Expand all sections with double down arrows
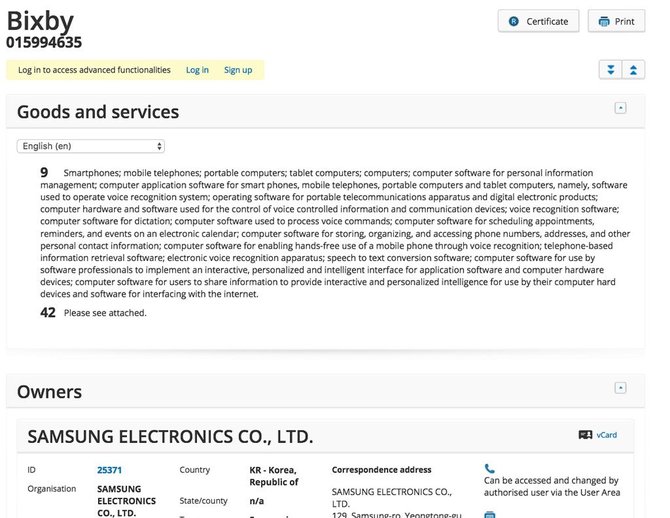This screenshot has width=670, height=518. click(x=611, y=70)
